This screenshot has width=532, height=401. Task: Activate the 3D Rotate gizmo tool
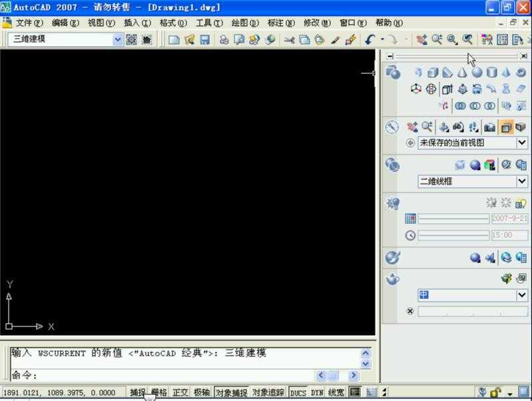(x=431, y=89)
